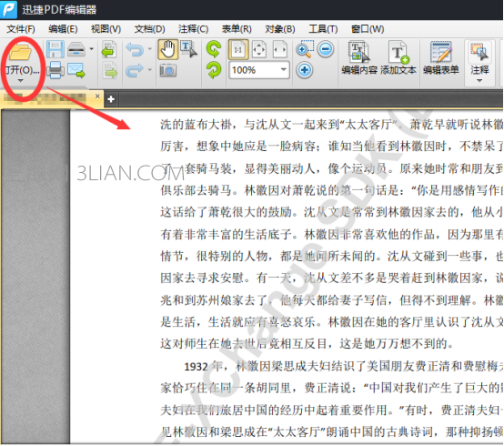Click the blue minus zoom out icon
504x446 pixels.
pyautogui.click(x=326, y=49)
